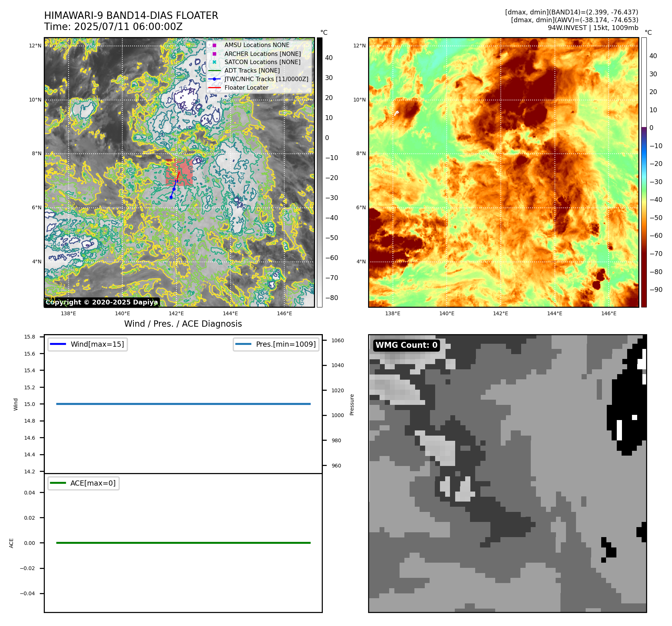The image size is (672, 626).
Task: Click the dmax dmin AWV values text
Action: click(575, 20)
